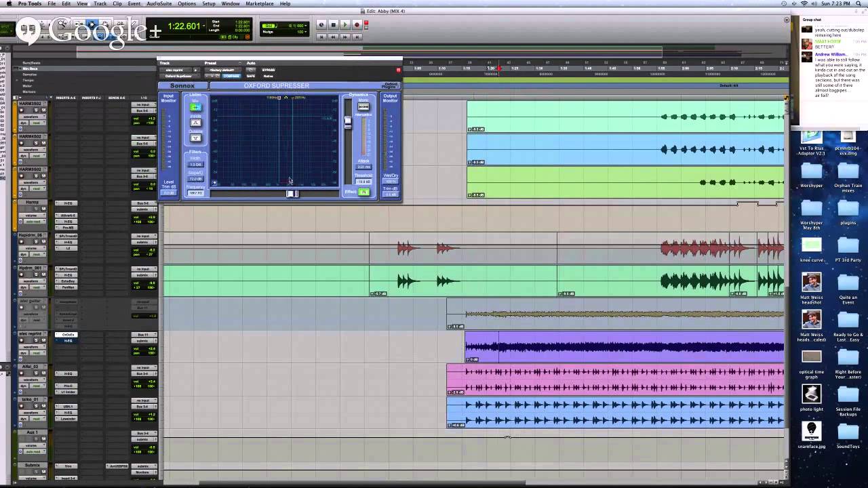
Task: Select the Grabber edit tool
Action: click(106, 24)
